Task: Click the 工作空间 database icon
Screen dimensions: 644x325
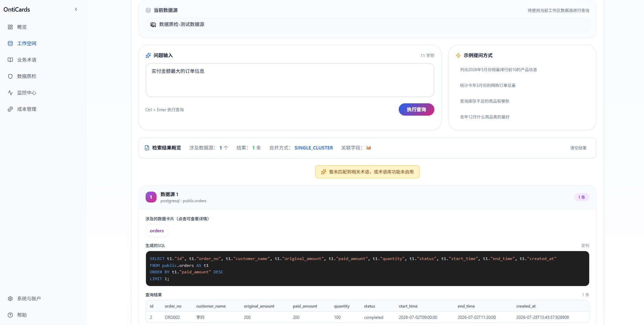Action: (x=10, y=43)
